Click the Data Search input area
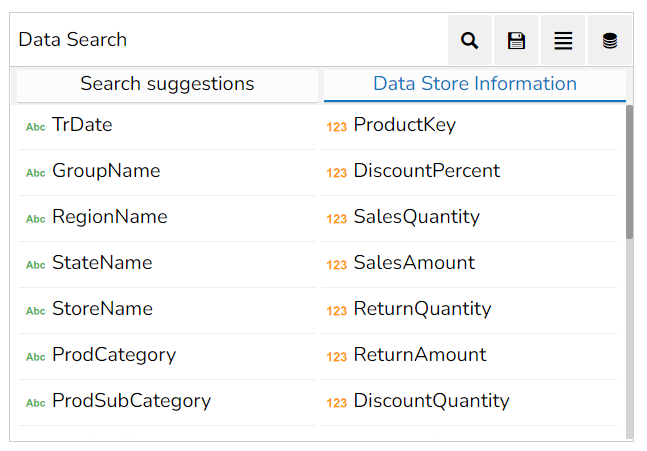647x451 pixels. pyautogui.click(x=229, y=40)
